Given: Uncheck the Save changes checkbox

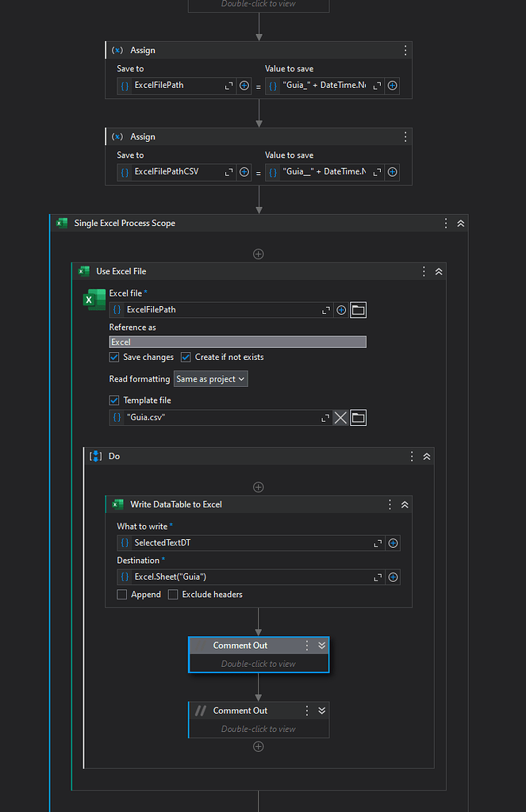Looking at the screenshot, I should pyautogui.click(x=114, y=358).
